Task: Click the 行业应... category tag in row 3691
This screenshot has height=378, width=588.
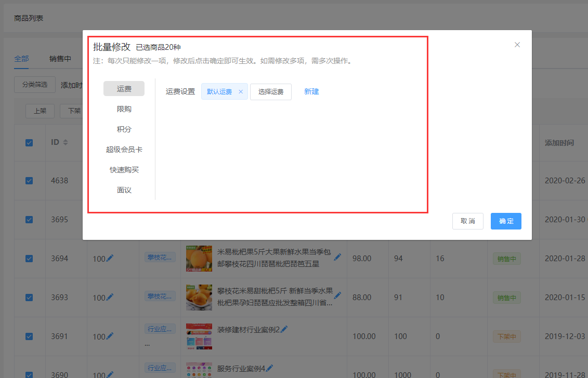Action: pyautogui.click(x=160, y=329)
